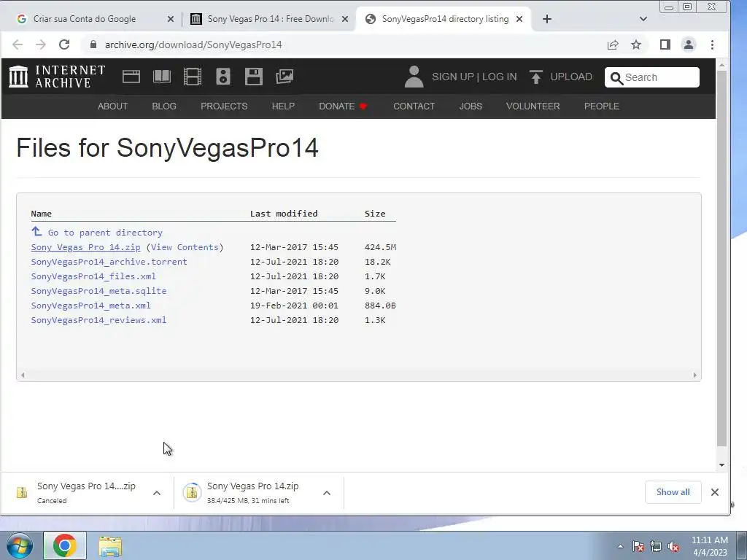Open SonyVegasPro14_meta.xml link
This screenshot has height=560, width=747.
pos(90,306)
